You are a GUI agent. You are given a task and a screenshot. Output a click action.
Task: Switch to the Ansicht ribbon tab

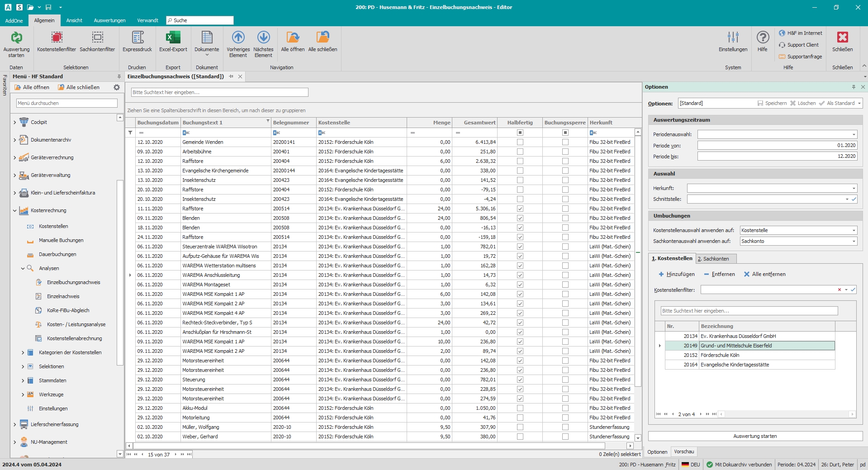[74, 20]
